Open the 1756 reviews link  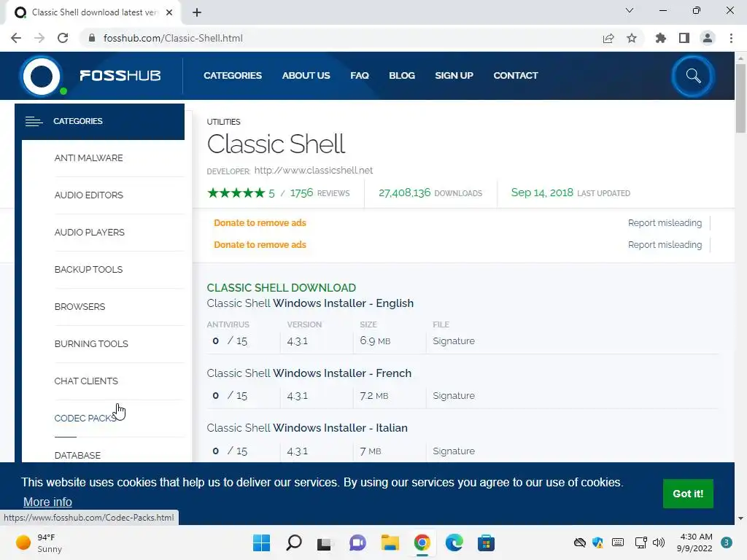(320, 192)
